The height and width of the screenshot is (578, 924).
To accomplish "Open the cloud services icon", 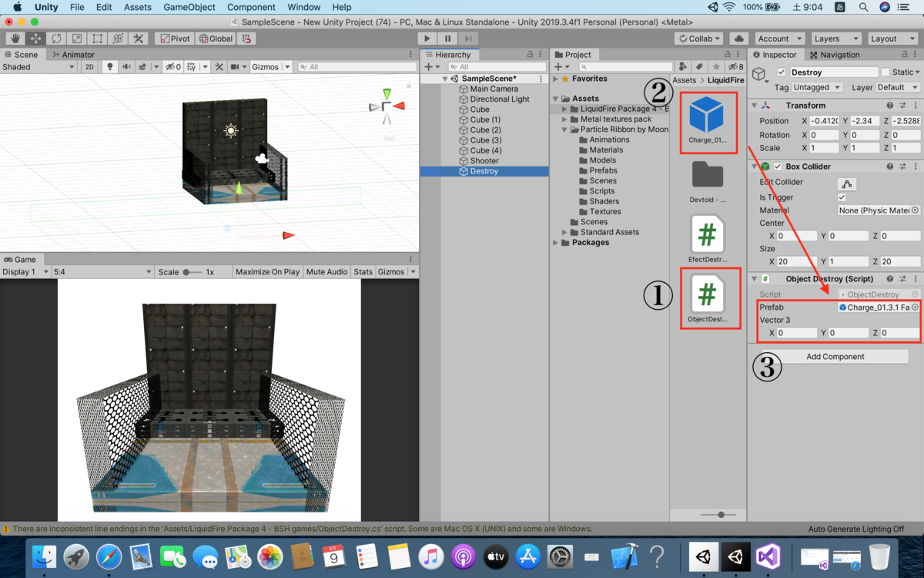I will pyautogui.click(x=738, y=39).
